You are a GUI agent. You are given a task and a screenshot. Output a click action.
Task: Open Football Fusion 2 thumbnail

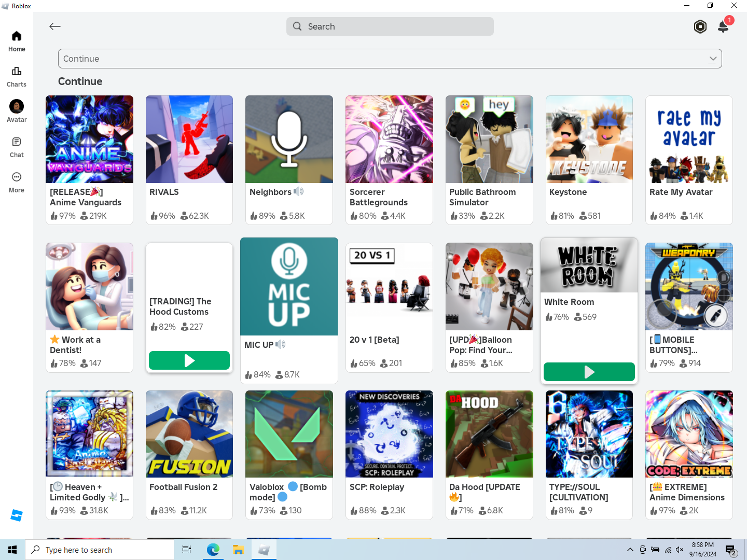tap(189, 434)
